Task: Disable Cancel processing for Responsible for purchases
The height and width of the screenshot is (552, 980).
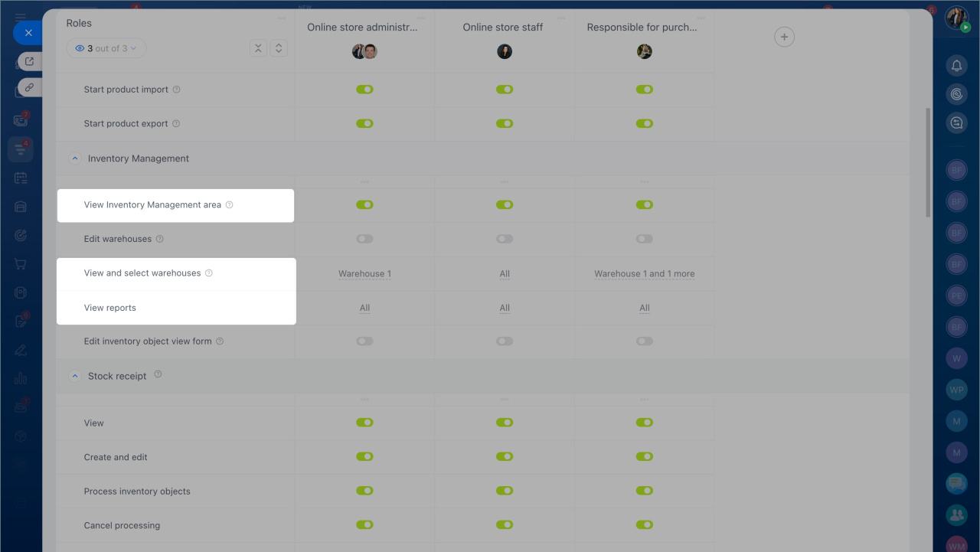Action: 645,525
